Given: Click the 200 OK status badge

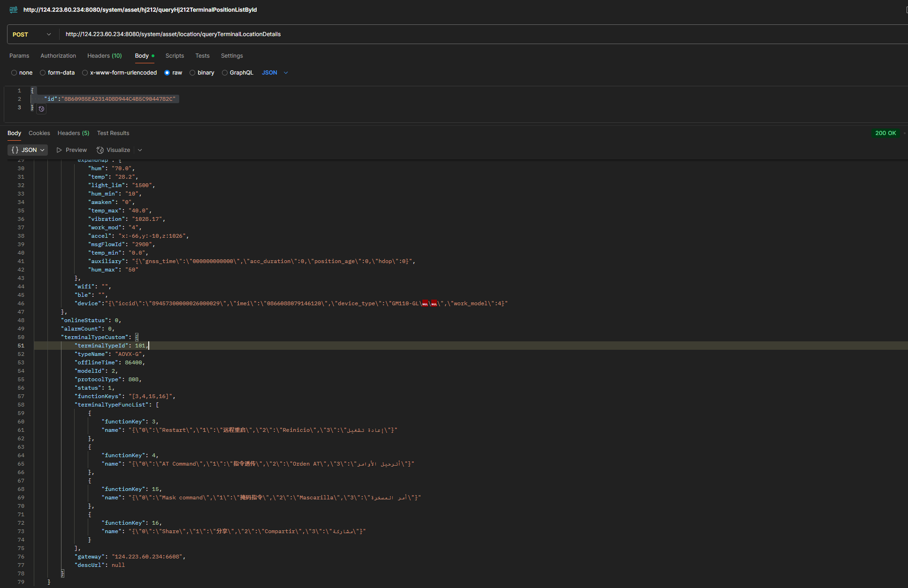Looking at the screenshot, I should coord(885,133).
